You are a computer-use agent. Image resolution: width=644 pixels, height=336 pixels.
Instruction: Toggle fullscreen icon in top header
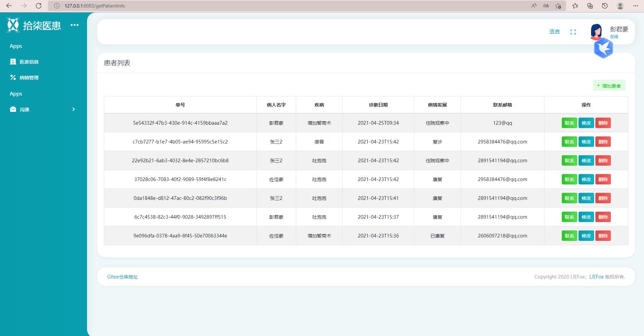point(573,32)
